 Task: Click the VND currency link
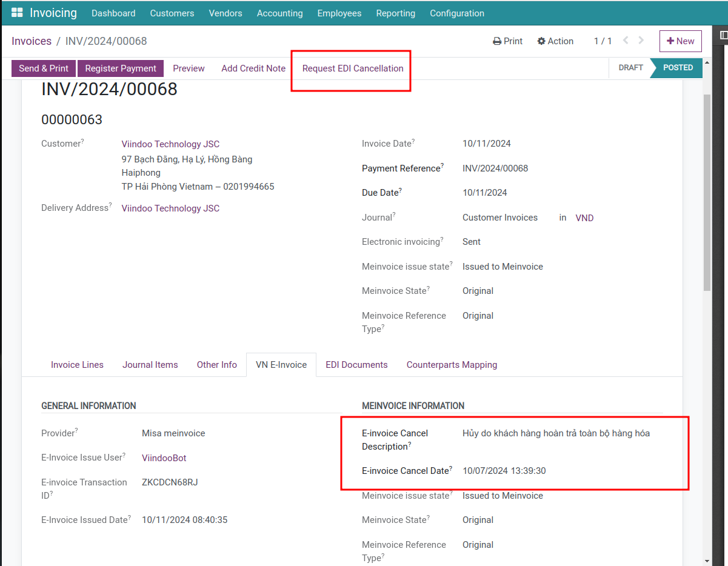point(584,218)
